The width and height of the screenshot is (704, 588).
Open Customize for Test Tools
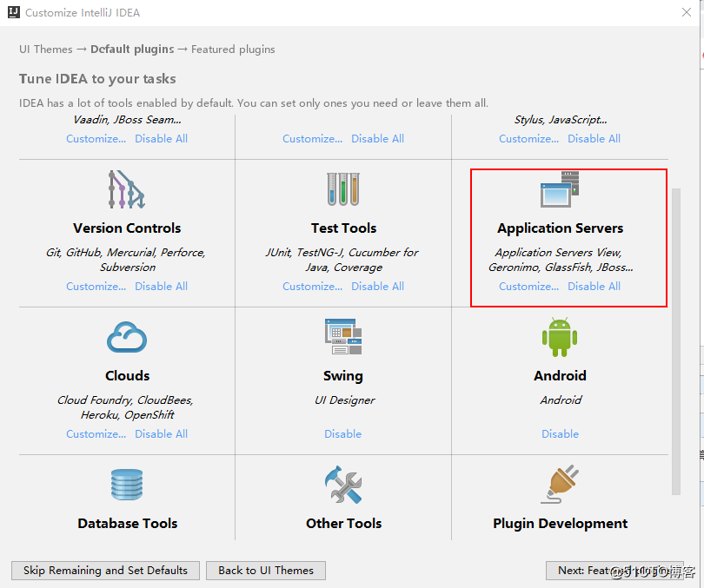coord(313,286)
